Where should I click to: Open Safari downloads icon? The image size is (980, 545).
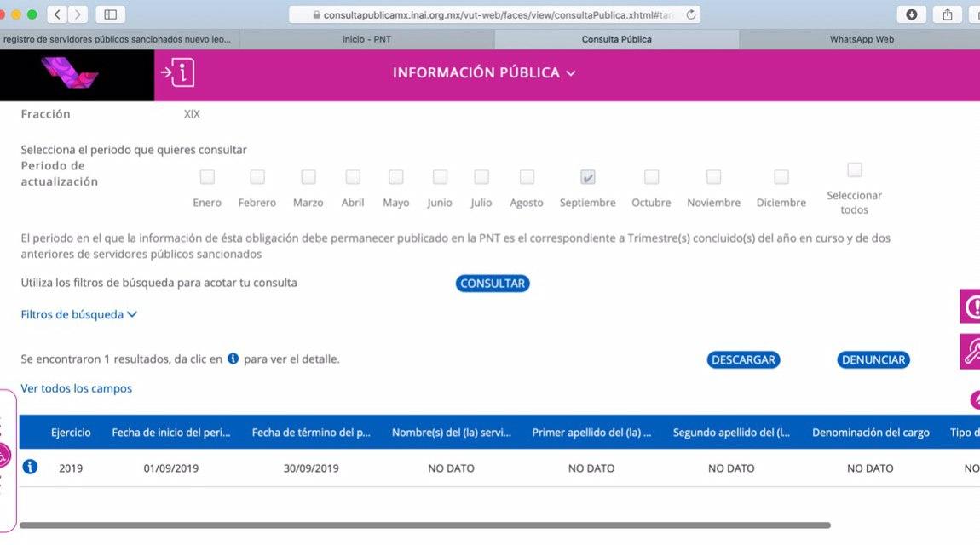911,14
